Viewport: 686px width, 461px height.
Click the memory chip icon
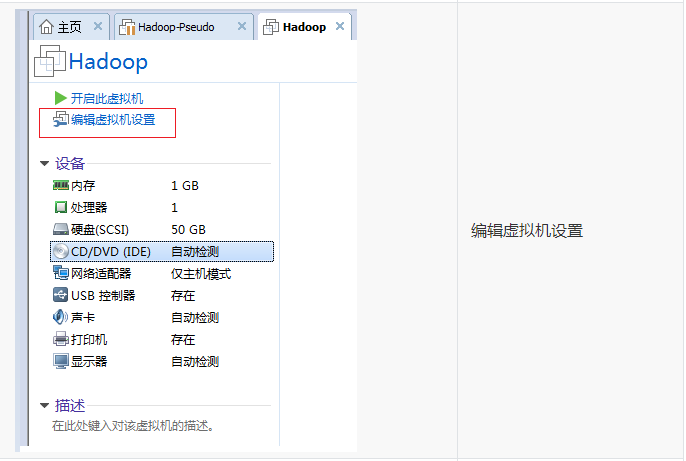tap(61, 185)
